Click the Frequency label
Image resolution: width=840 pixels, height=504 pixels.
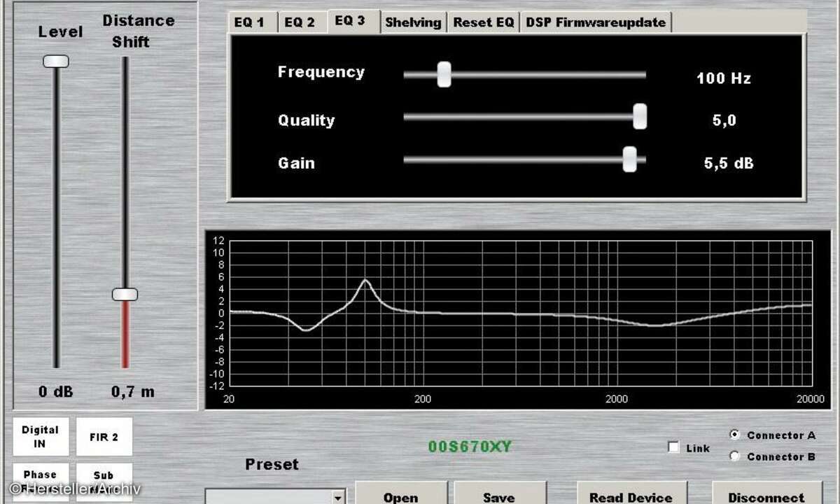point(321,72)
